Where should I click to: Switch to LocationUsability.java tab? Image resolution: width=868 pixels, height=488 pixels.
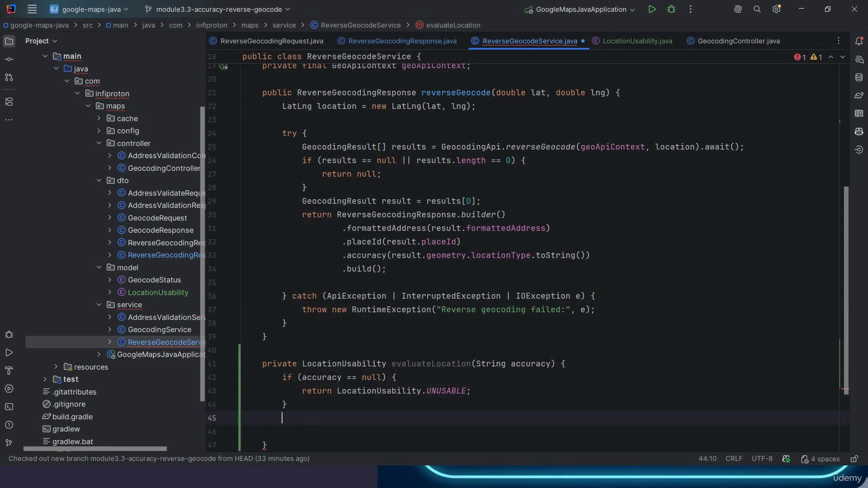[x=632, y=41]
